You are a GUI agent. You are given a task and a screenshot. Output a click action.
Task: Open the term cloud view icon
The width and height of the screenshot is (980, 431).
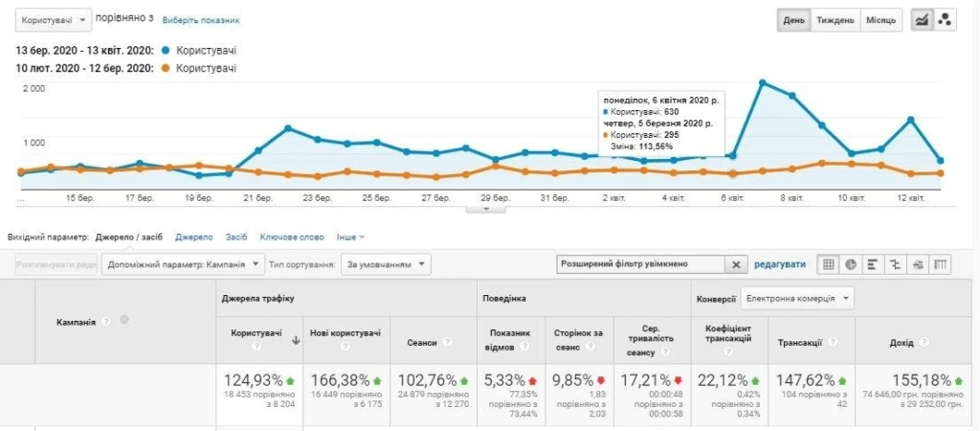click(918, 264)
